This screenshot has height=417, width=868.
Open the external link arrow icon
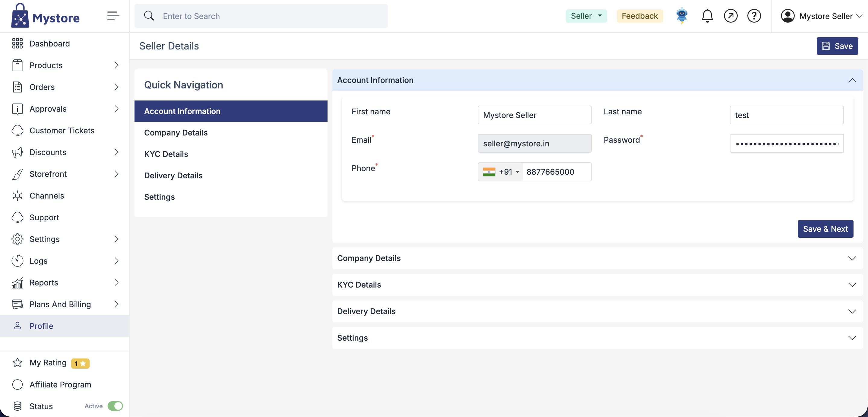[x=730, y=16]
